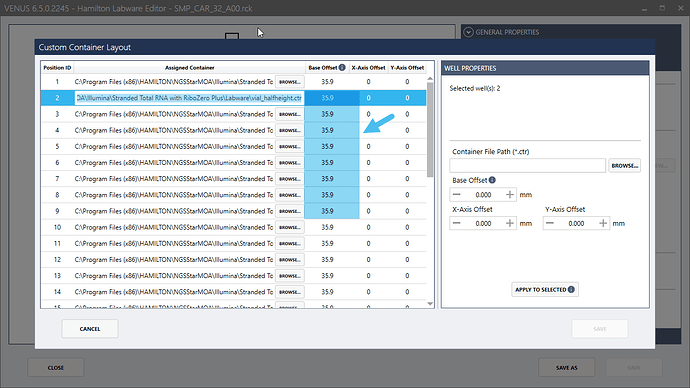Image resolution: width=690 pixels, height=388 pixels.
Task: Click Browse button for position 8
Action: tap(290, 195)
